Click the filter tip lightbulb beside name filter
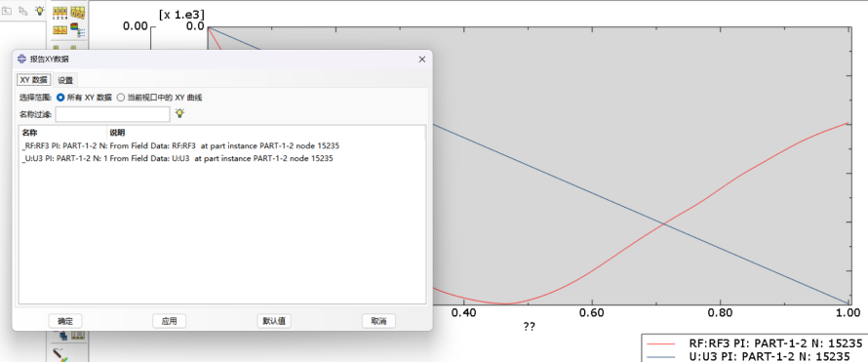Image resolution: width=868 pixels, height=362 pixels. pyautogui.click(x=179, y=113)
